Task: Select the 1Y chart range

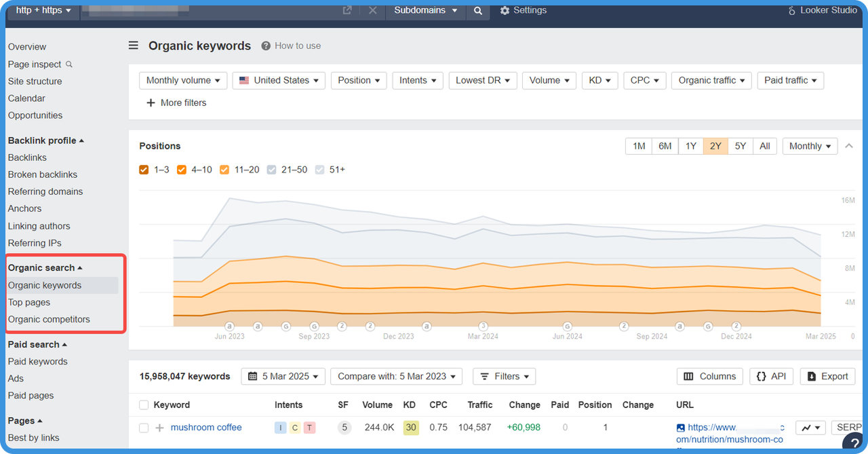Action: [690, 146]
